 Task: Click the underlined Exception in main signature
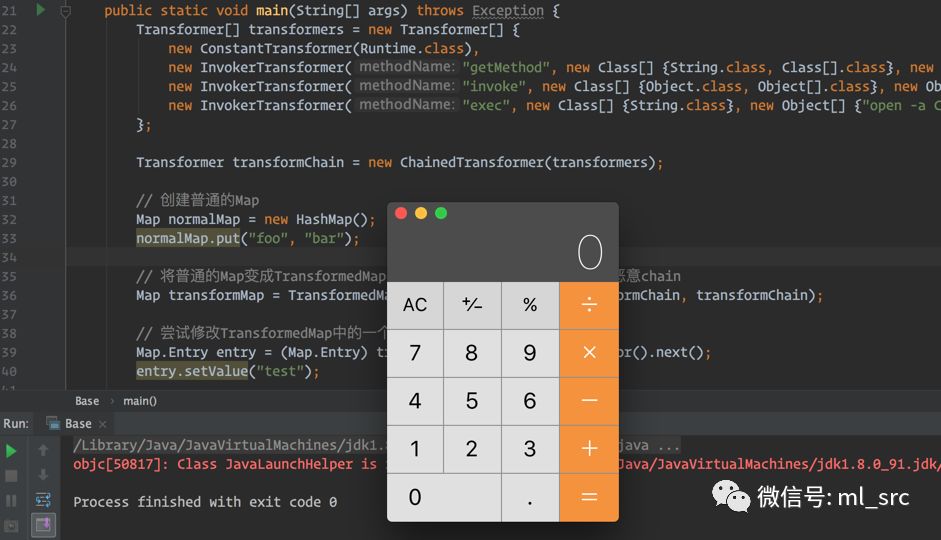tap(508, 11)
